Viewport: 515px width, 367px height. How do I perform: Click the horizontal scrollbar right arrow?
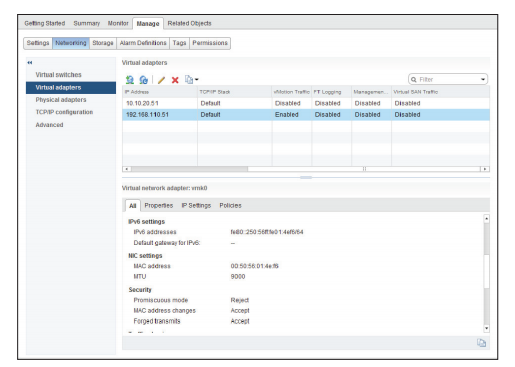pos(485,169)
